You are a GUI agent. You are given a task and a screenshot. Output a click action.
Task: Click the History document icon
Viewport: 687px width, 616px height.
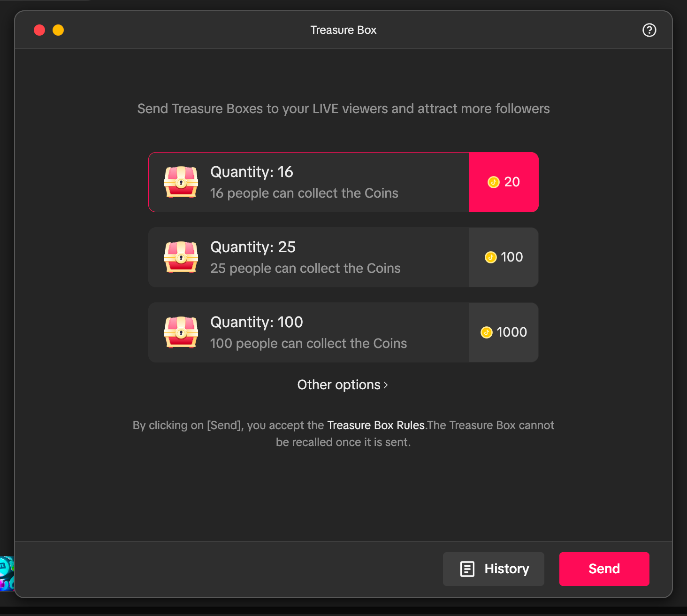pyautogui.click(x=466, y=569)
